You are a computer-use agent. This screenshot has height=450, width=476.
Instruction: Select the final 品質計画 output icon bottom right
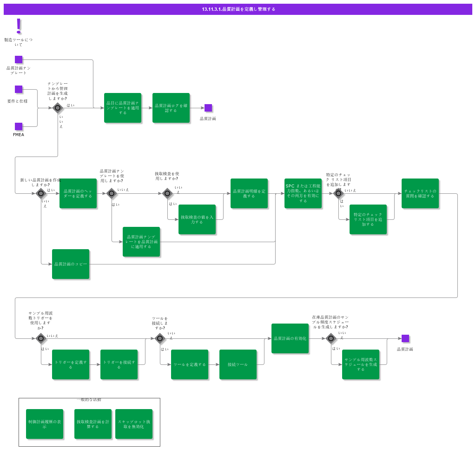point(405,338)
